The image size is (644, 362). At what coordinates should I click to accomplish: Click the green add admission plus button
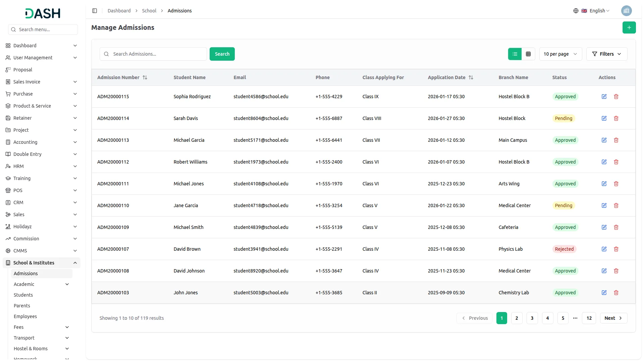point(629,27)
